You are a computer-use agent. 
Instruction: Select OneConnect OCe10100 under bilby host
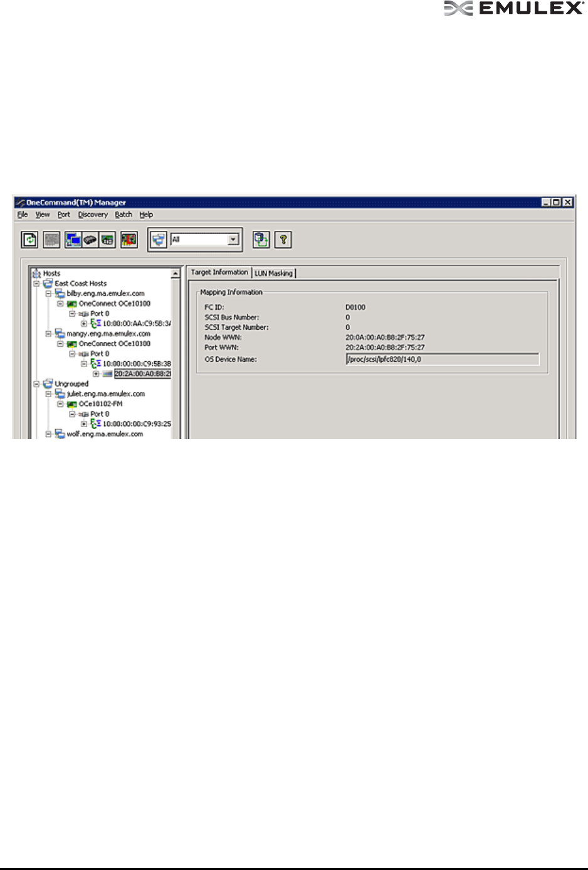click(115, 304)
